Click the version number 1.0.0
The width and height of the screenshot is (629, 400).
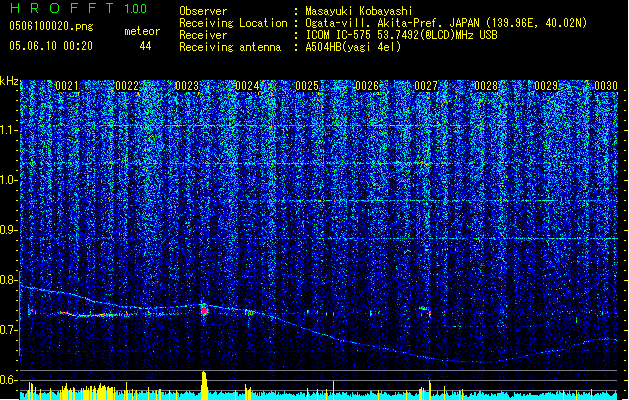[136, 9]
